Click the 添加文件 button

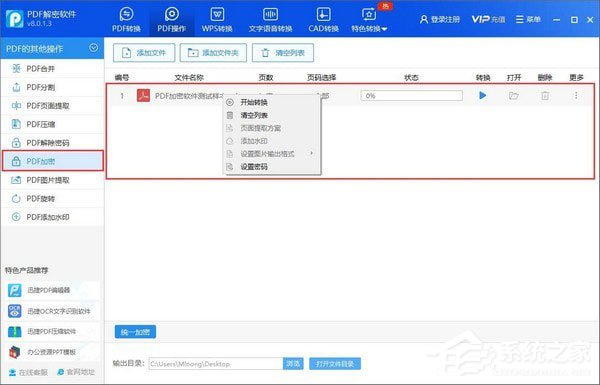coord(144,53)
